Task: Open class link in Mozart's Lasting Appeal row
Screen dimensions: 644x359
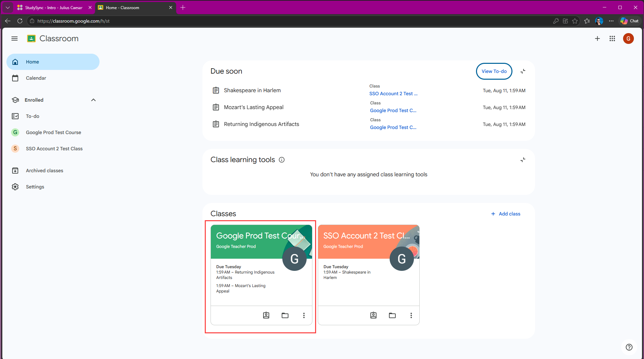Action: pos(393,110)
